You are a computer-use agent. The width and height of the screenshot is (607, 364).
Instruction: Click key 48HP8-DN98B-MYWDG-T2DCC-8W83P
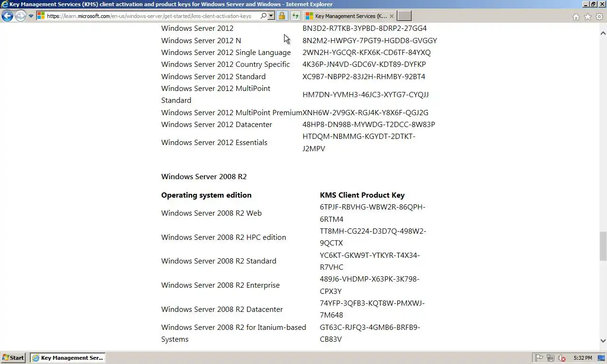369,125
